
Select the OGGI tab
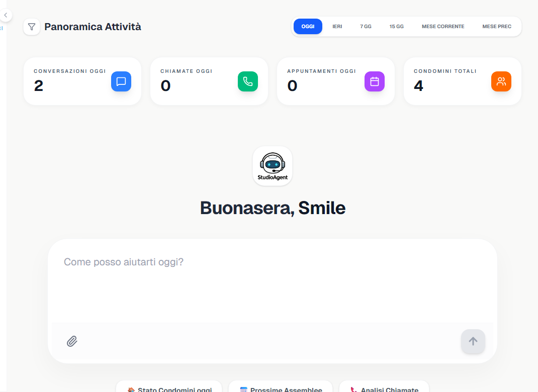[308, 26]
